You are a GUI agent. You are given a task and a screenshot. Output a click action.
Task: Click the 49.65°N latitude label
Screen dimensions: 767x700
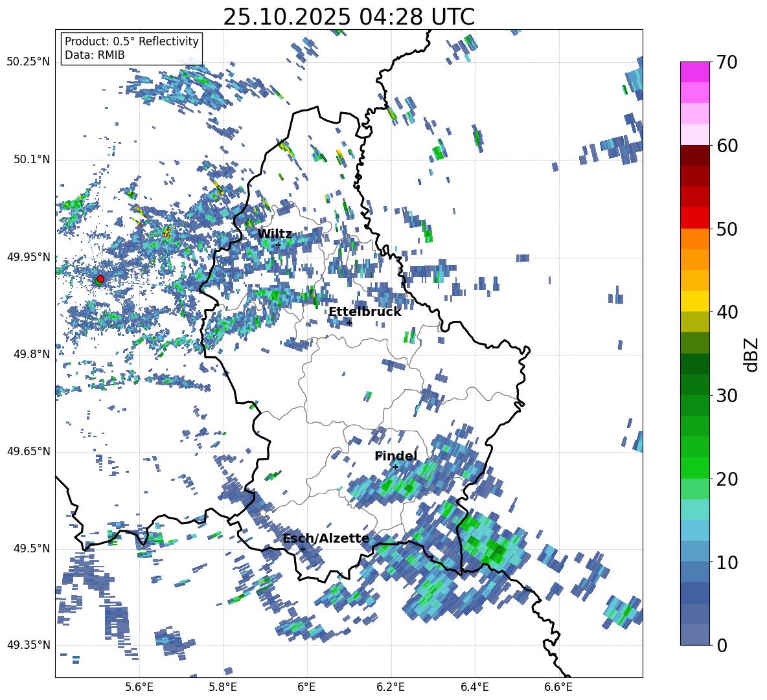pyautogui.click(x=29, y=451)
